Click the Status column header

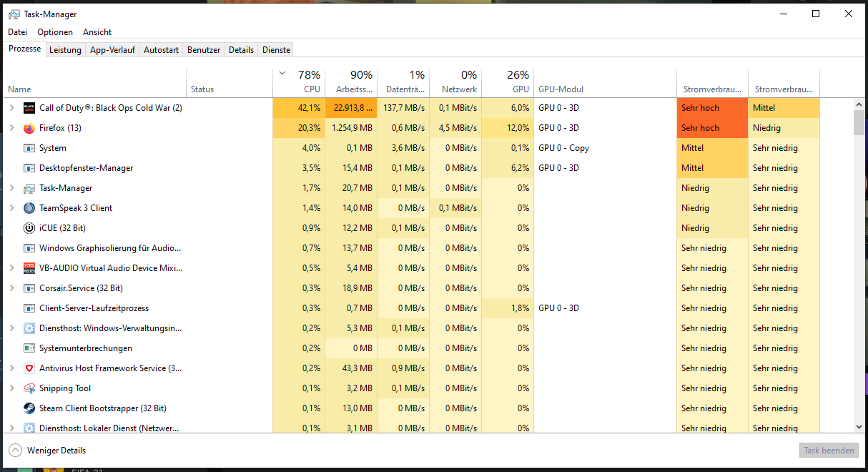point(230,82)
